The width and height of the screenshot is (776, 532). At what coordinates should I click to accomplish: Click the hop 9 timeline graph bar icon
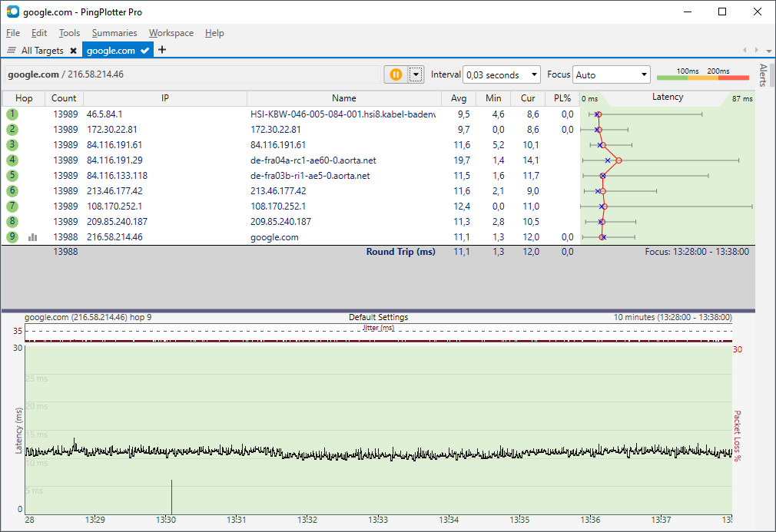tap(33, 237)
